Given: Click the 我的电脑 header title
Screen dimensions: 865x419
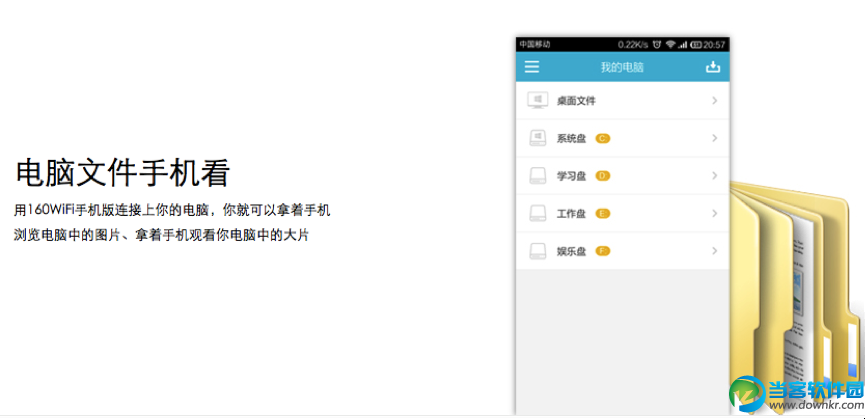Looking at the screenshot, I should (x=622, y=67).
